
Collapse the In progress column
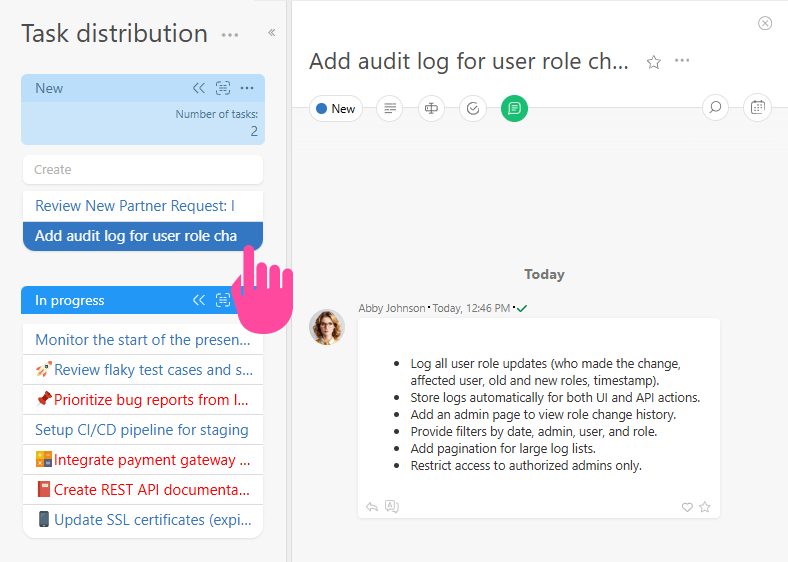[x=199, y=300]
